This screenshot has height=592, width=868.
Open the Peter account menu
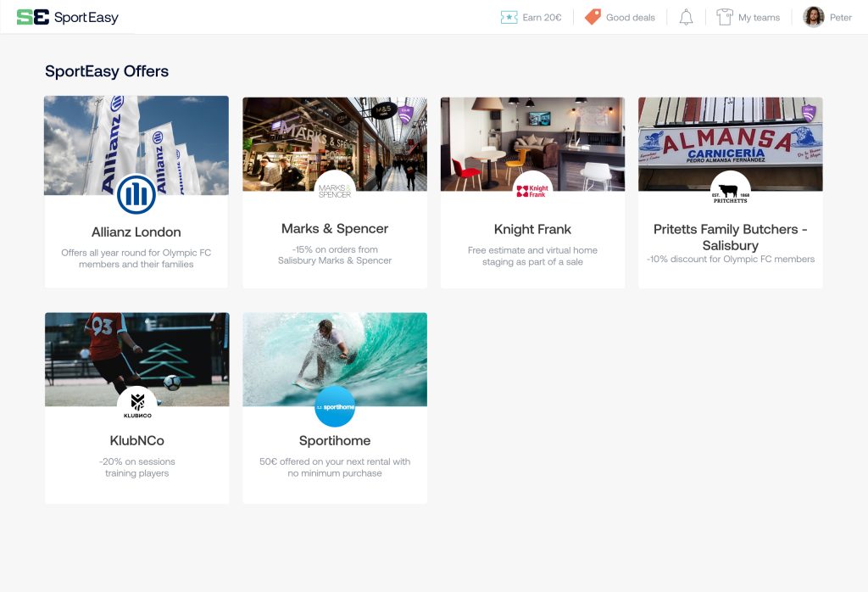[827, 17]
